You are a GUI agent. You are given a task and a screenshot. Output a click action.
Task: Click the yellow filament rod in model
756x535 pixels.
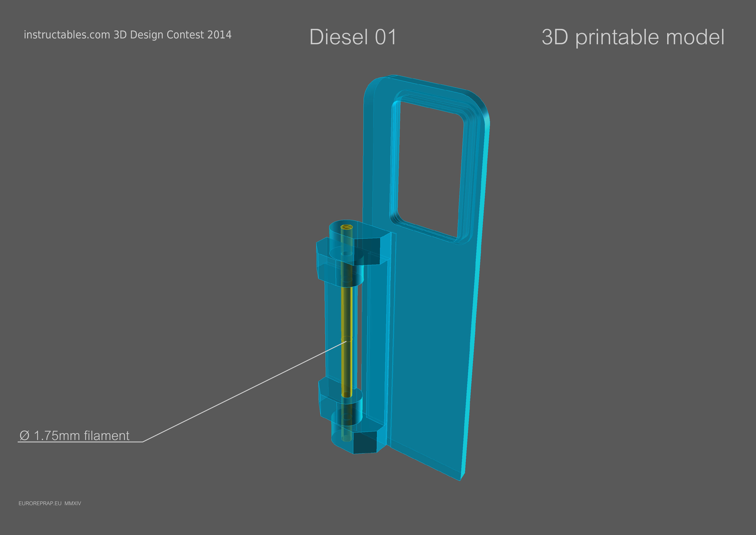click(346, 333)
